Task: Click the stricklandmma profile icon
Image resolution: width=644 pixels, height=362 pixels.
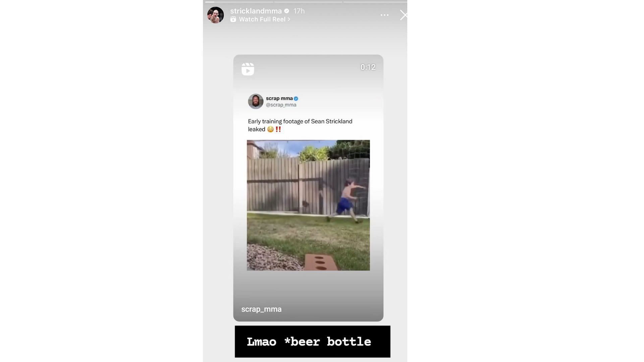Action: coord(215,15)
